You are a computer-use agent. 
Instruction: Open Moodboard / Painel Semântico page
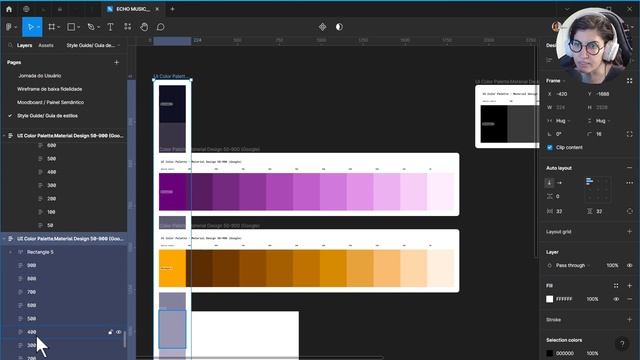coord(50,102)
